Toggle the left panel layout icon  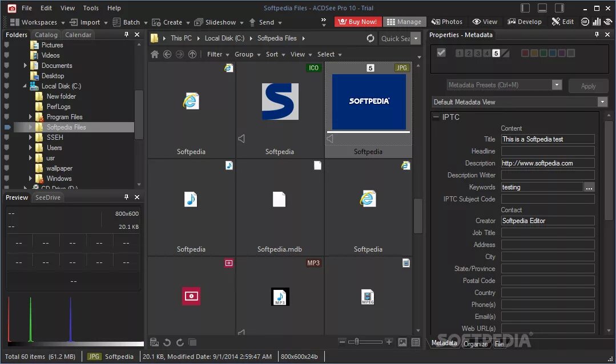[x=525, y=8]
